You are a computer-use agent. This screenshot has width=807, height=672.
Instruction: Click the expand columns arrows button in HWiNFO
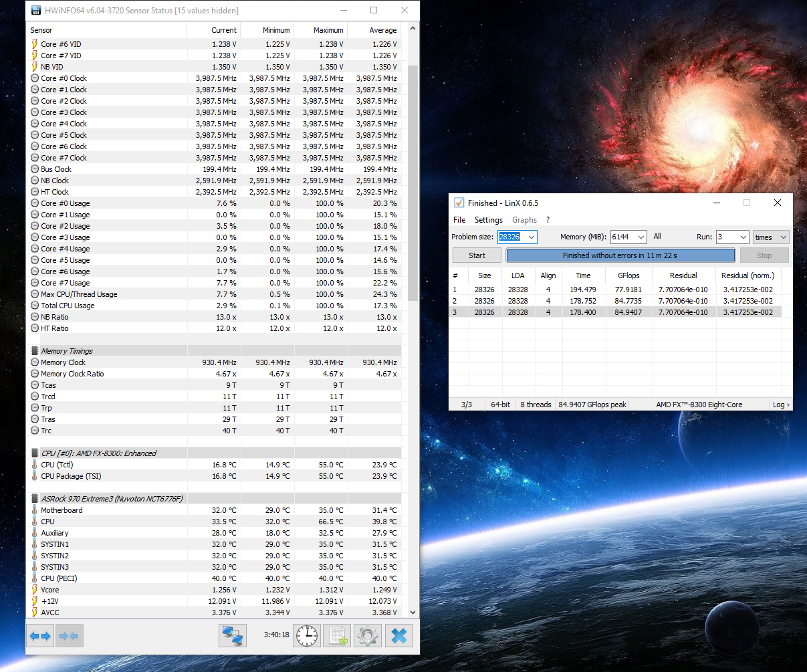tap(39, 635)
